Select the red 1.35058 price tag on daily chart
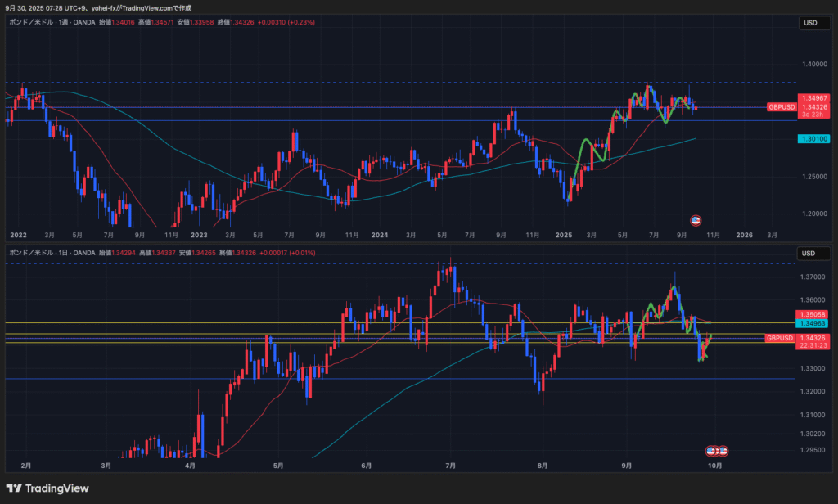 [x=814, y=314]
